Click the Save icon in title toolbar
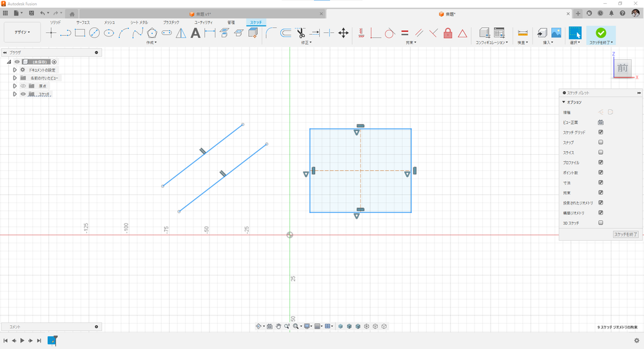Screen dimensions: 644x349 click(x=32, y=14)
